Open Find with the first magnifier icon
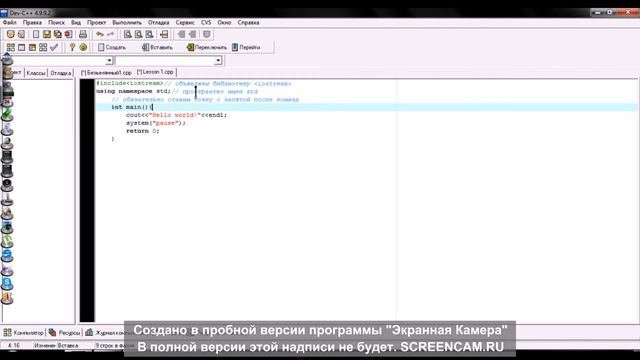The width and height of the screenshot is (640, 360). pos(128,34)
